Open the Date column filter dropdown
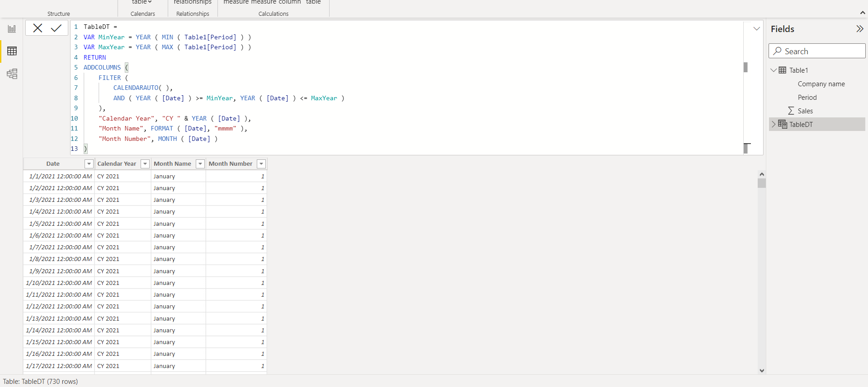Image resolution: width=868 pixels, height=387 pixels. [x=89, y=164]
